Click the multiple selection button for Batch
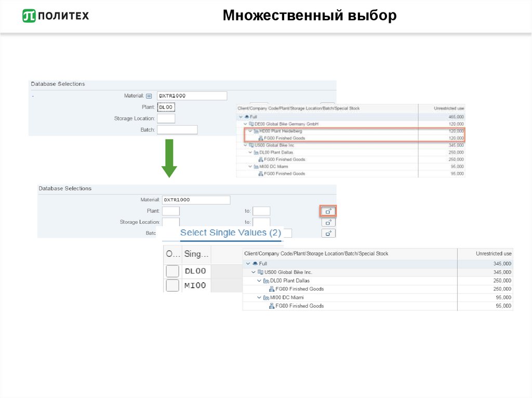Viewport: 532px width, 398px height. [328, 234]
